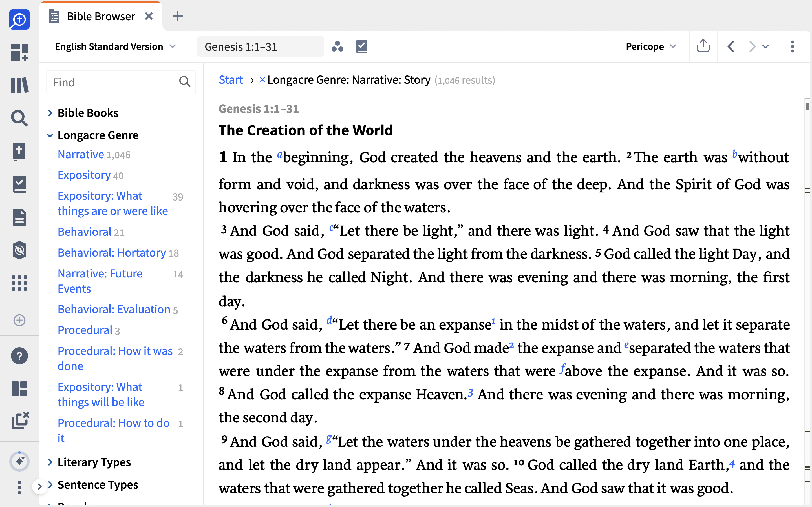Open the Library icon in sidebar
812x507 pixels.
19,85
